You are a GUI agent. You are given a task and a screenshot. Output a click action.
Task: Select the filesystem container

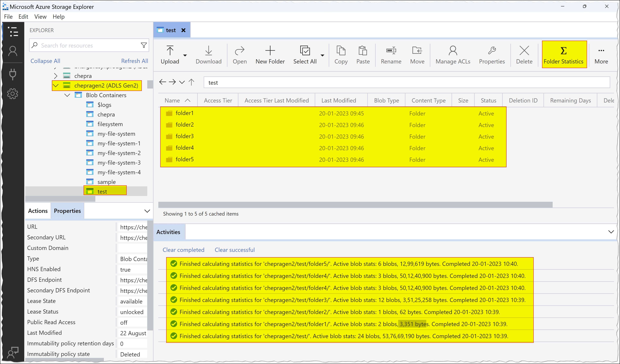pos(110,124)
